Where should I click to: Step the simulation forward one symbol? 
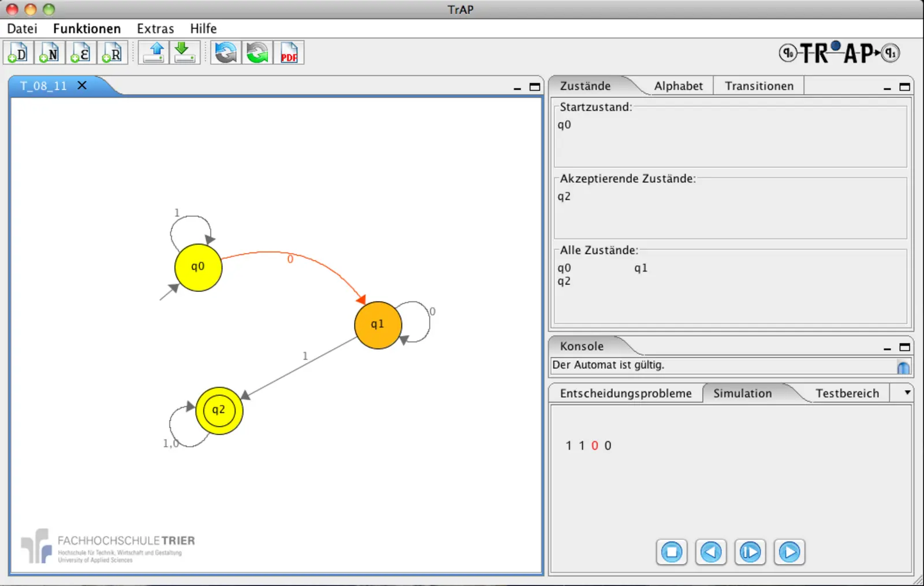click(x=750, y=552)
